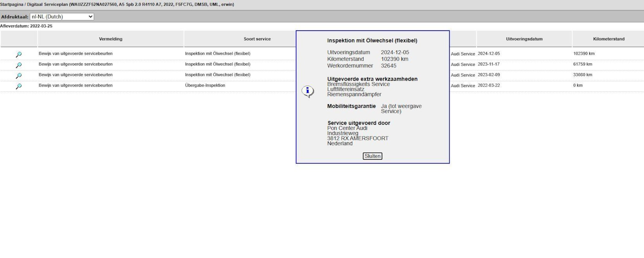Image resolution: width=644 pixels, height=258 pixels.
Task: Click the Afleverdatum 2022-03-25 text
Action: (x=26, y=26)
